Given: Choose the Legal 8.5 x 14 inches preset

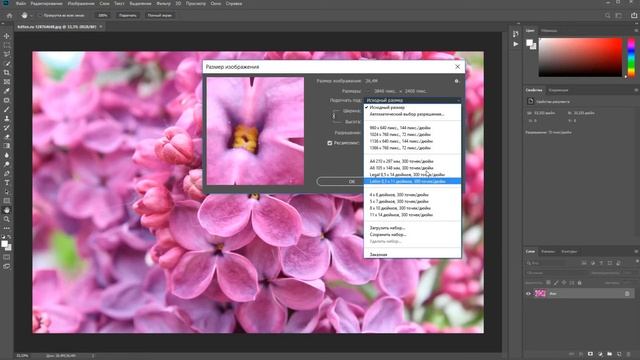Looking at the screenshot, I should click(412, 175).
